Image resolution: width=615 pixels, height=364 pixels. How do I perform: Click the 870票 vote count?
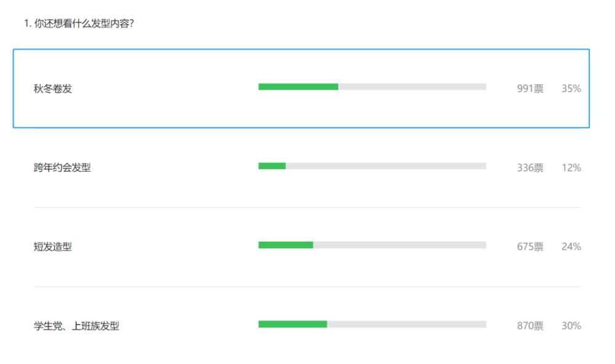click(530, 326)
